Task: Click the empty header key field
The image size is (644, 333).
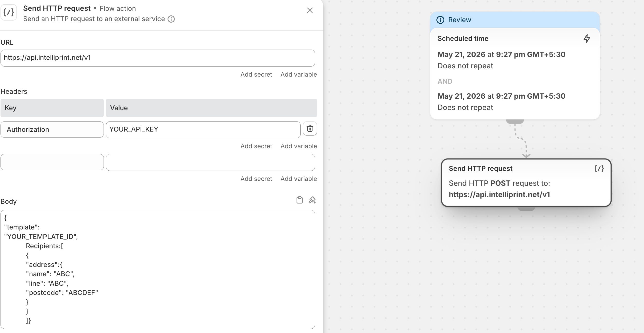Action: click(x=52, y=162)
